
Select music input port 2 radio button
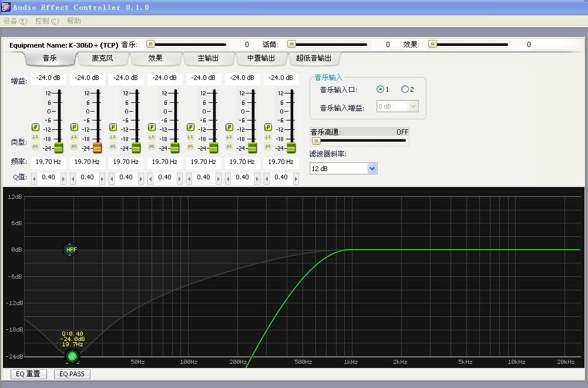(x=405, y=89)
